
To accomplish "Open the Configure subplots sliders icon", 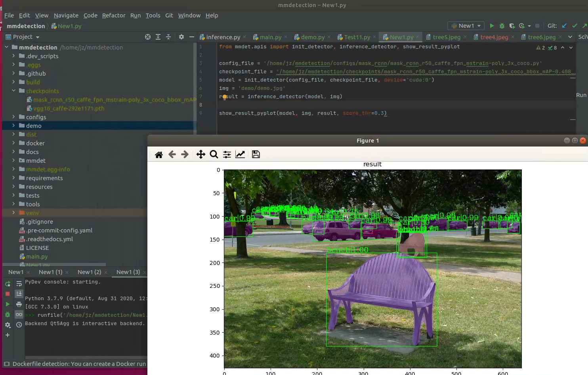I will point(227,154).
